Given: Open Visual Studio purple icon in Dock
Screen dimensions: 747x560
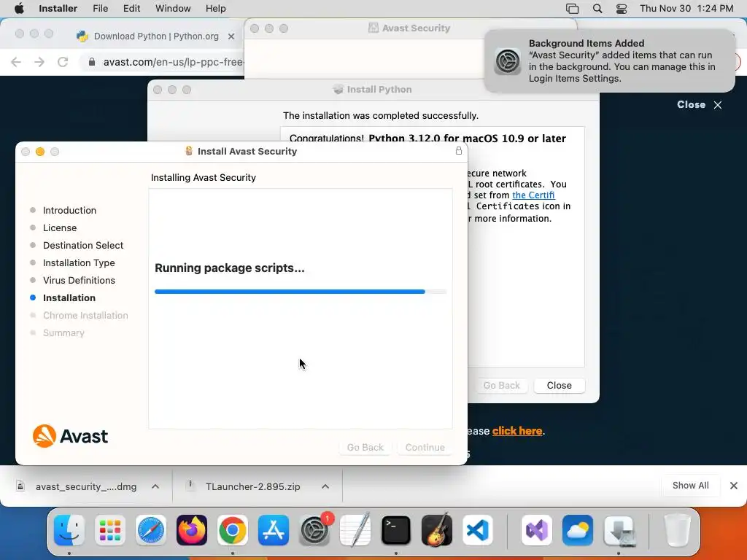Looking at the screenshot, I should (537, 530).
